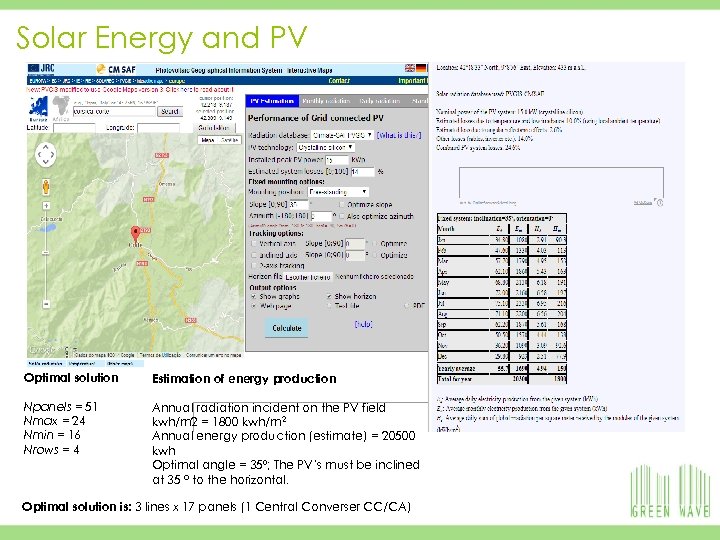Image resolution: width=720 pixels, height=540 pixels.
Task: Click the 'Yearly average' table row
Action: point(501,368)
